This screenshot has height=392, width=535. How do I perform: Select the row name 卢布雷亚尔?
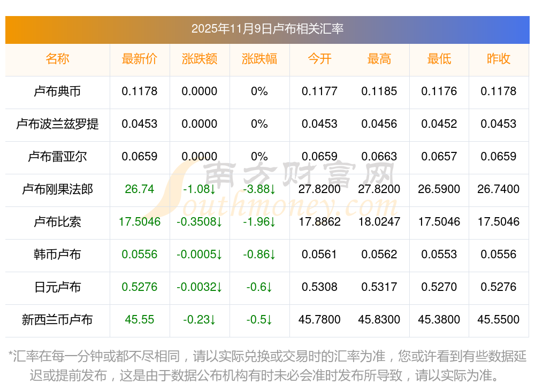tap(57, 157)
